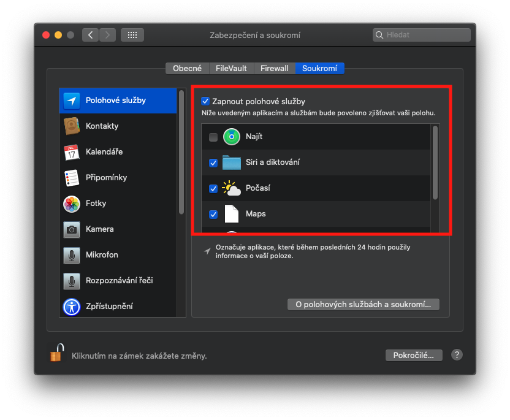Viewport: 510px width, 420px height.
Task: Click the Maps blank document icon
Action: coord(232,214)
